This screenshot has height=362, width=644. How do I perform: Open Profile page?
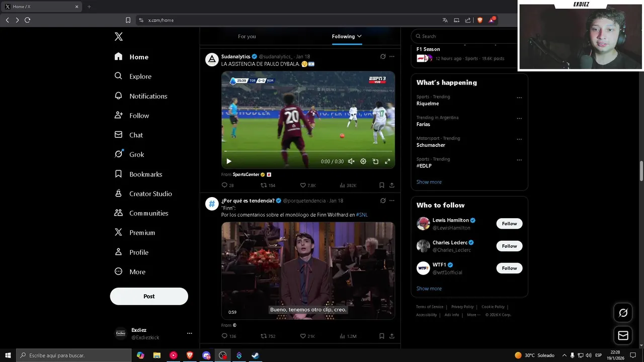(x=131, y=252)
